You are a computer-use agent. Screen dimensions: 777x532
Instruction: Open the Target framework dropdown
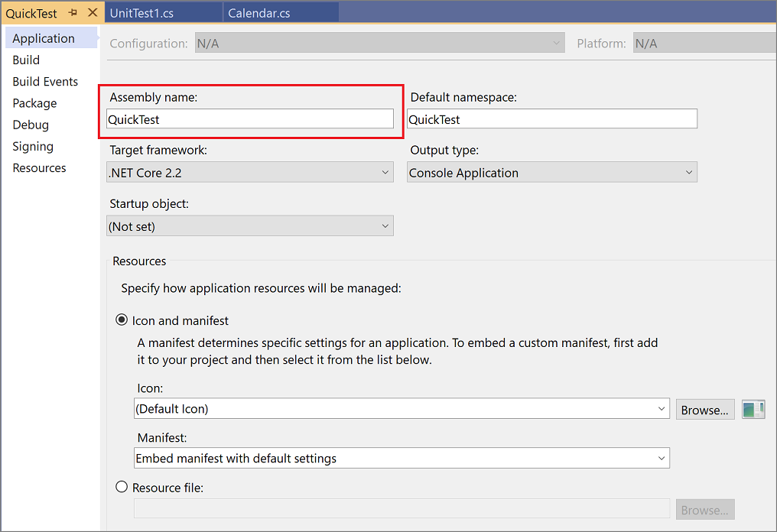coord(250,173)
